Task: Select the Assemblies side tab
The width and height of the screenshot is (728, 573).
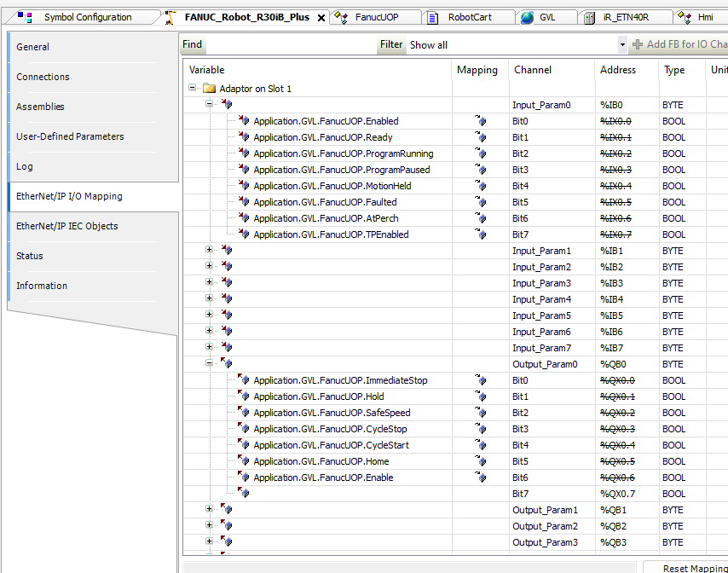Action: tap(40, 107)
